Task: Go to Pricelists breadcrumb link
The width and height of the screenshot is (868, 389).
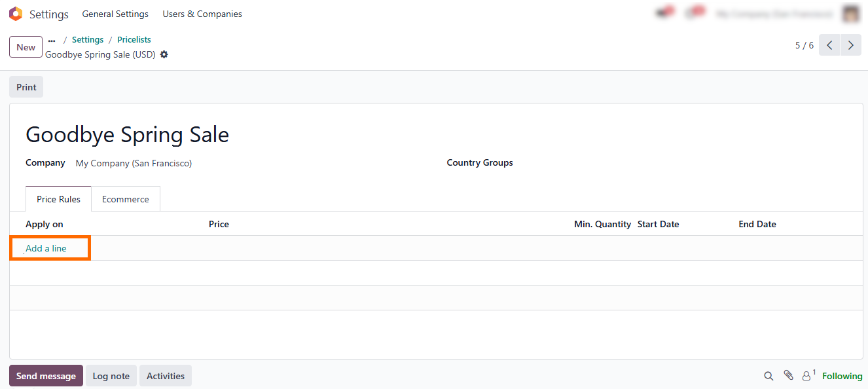Action: [134, 40]
